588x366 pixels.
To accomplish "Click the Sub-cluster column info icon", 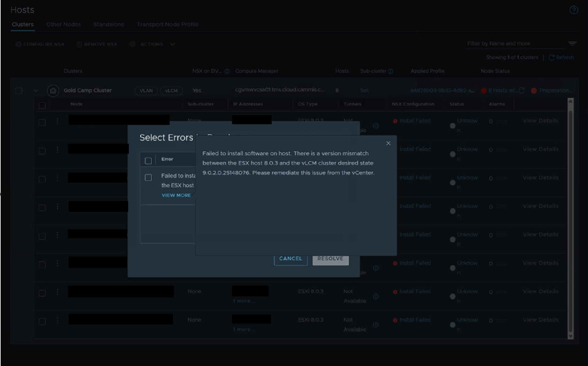I will pos(390,71).
